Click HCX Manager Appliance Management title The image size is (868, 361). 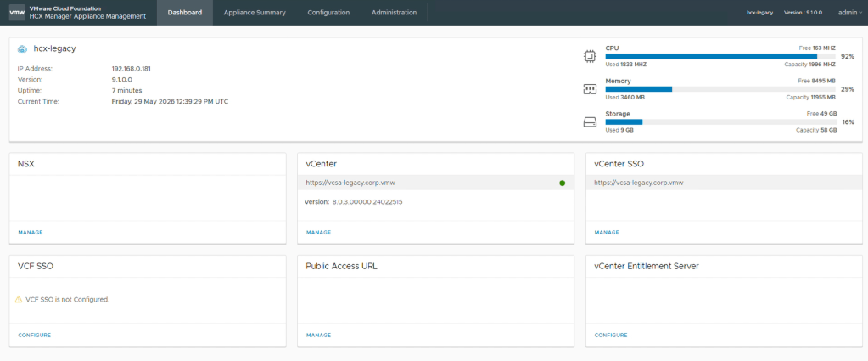pyautogui.click(x=87, y=17)
